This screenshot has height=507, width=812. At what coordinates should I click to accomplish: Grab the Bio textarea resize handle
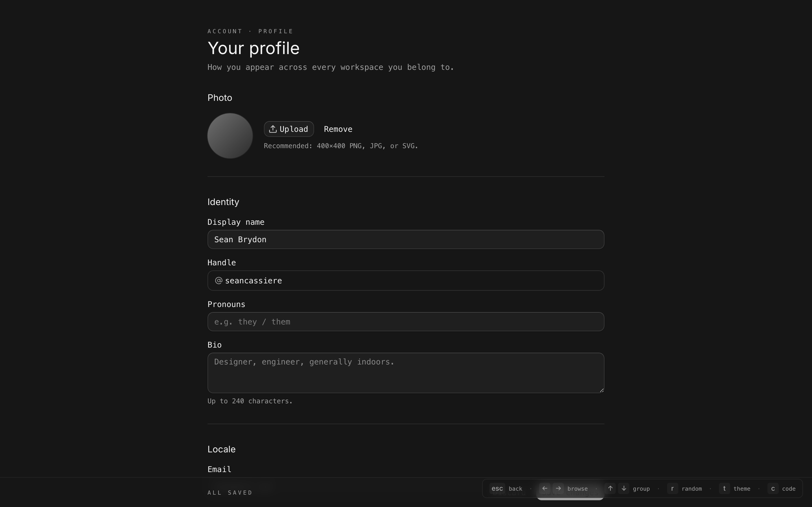pos(602,390)
